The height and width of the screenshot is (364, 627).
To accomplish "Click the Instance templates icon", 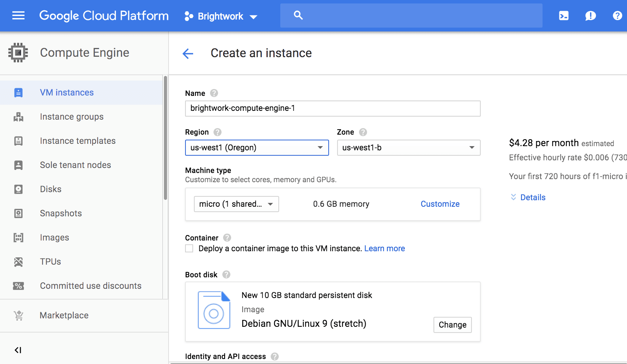I will pos(18,141).
